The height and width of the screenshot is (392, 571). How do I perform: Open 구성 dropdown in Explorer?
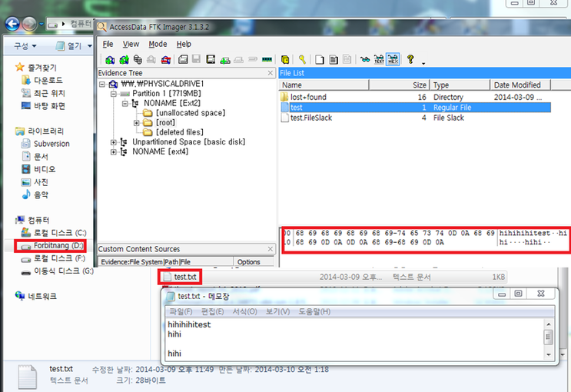point(25,46)
